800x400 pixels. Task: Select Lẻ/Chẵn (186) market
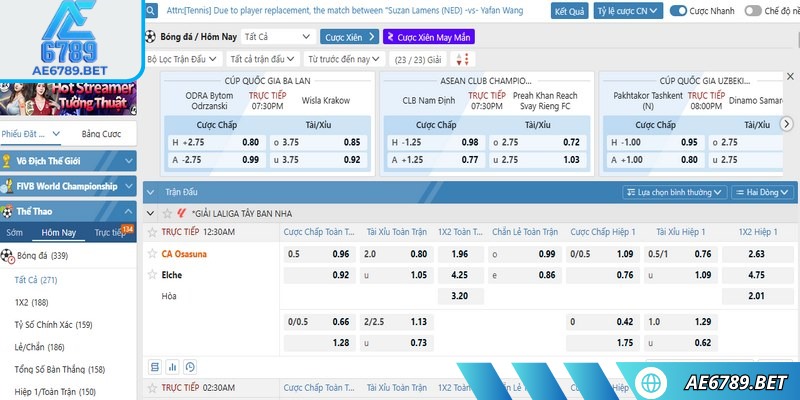pyautogui.click(x=40, y=347)
